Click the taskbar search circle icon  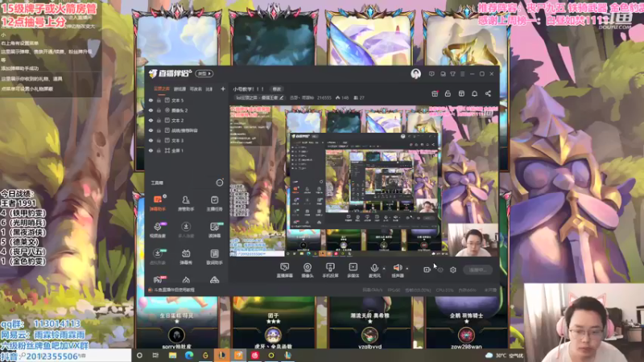(x=139, y=356)
